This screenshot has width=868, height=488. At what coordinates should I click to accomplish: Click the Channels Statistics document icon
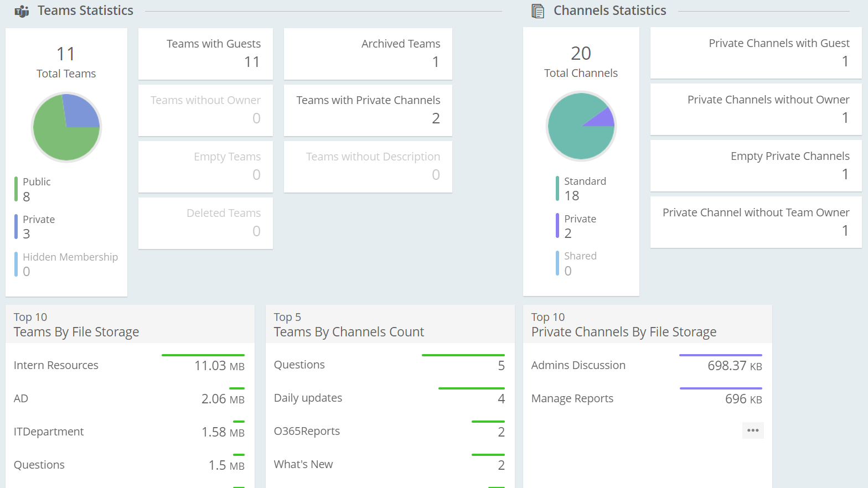tap(538, 11)
